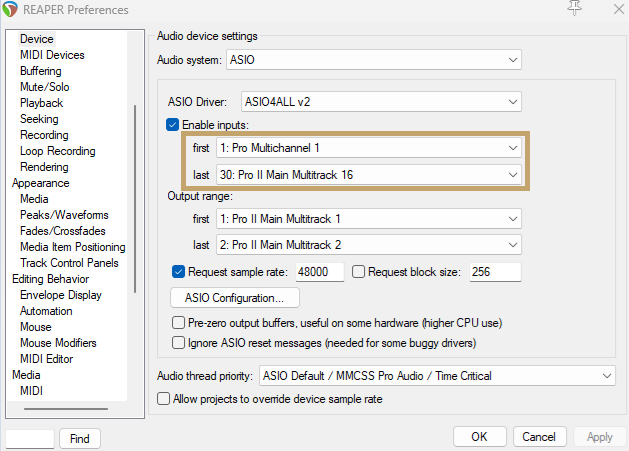Click Cancel to discard changes
This screenshot has height=451, width=629.
[540, 437]
